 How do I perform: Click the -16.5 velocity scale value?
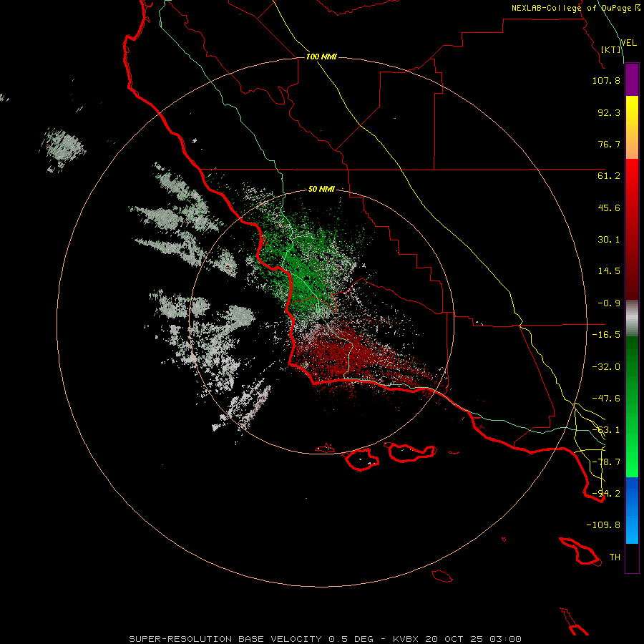coord(606,335)
